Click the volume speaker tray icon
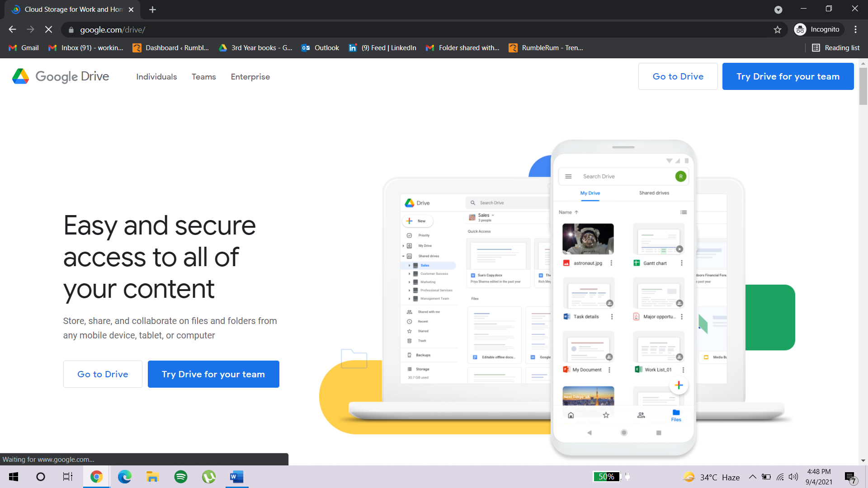Viewport: 868px width, 488px height. (x=793, y=477)
